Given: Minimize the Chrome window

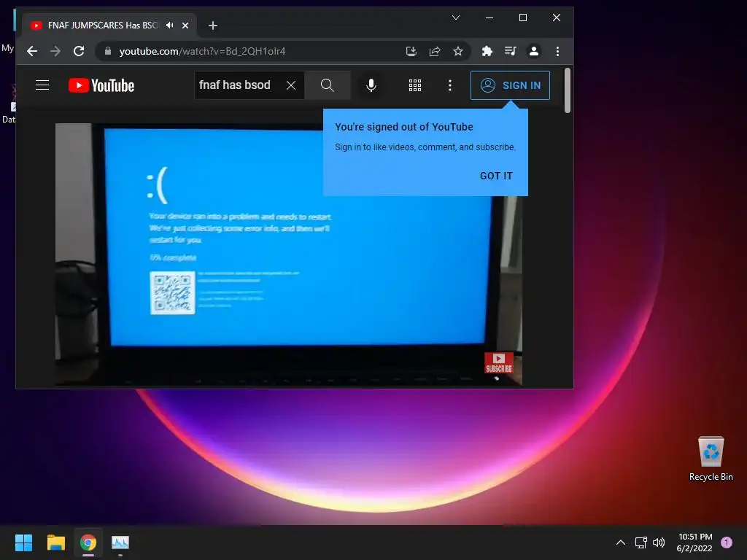Looking at the screenshot, I should (489, 17).
